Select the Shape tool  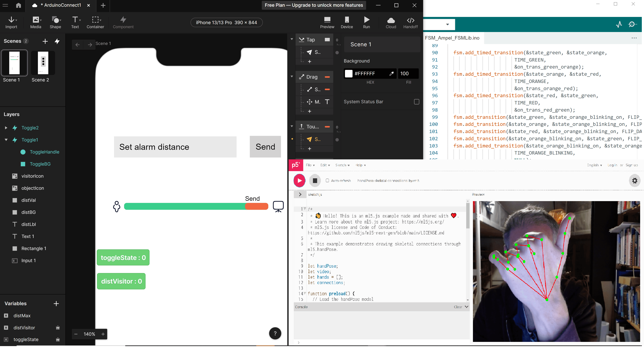click(56, 22)
